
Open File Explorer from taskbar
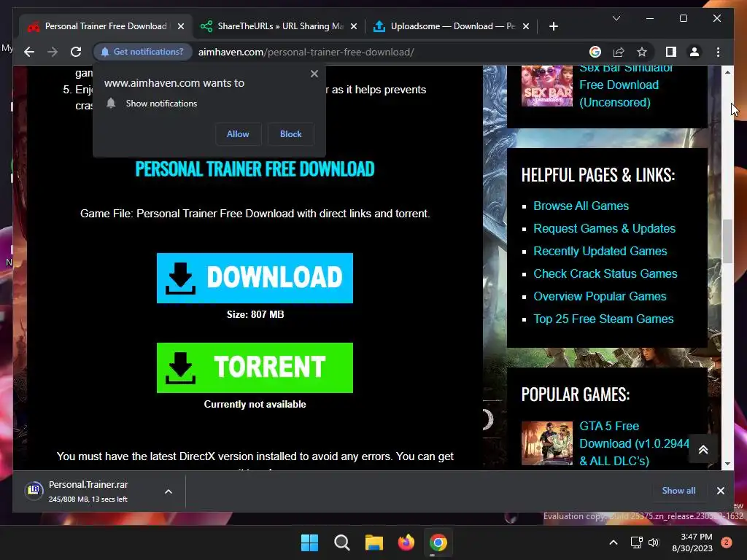(374, 542)
